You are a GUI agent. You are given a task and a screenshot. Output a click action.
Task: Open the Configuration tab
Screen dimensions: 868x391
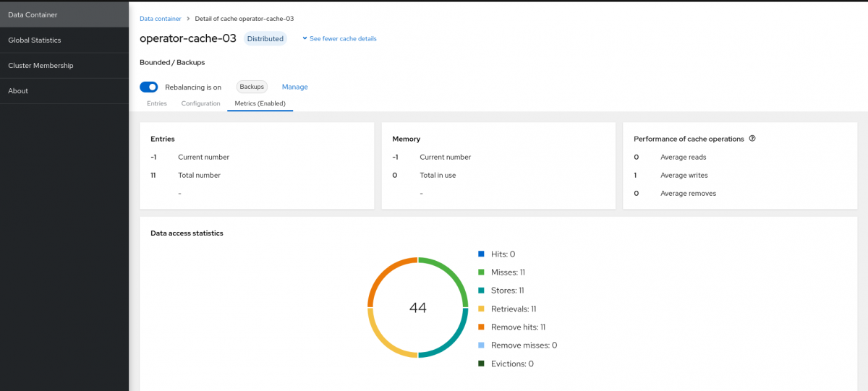(x=201, y=103)
